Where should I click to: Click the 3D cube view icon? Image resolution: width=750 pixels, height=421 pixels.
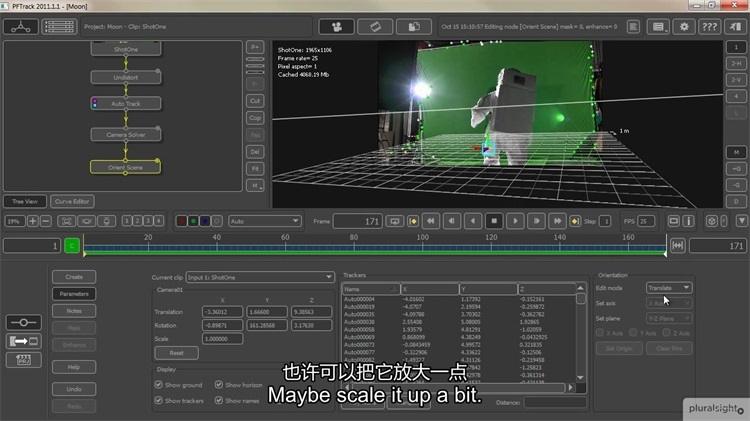711,221
